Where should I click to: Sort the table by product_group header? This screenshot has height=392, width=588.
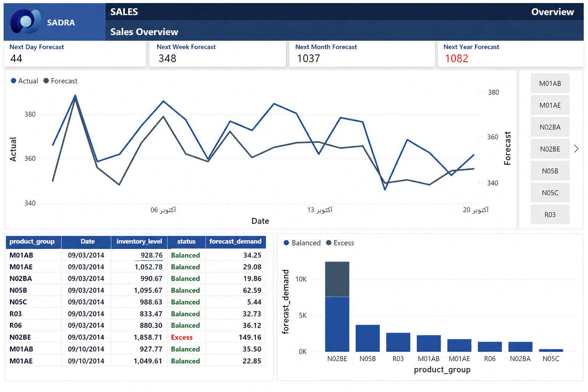click(x=33, y=242)
